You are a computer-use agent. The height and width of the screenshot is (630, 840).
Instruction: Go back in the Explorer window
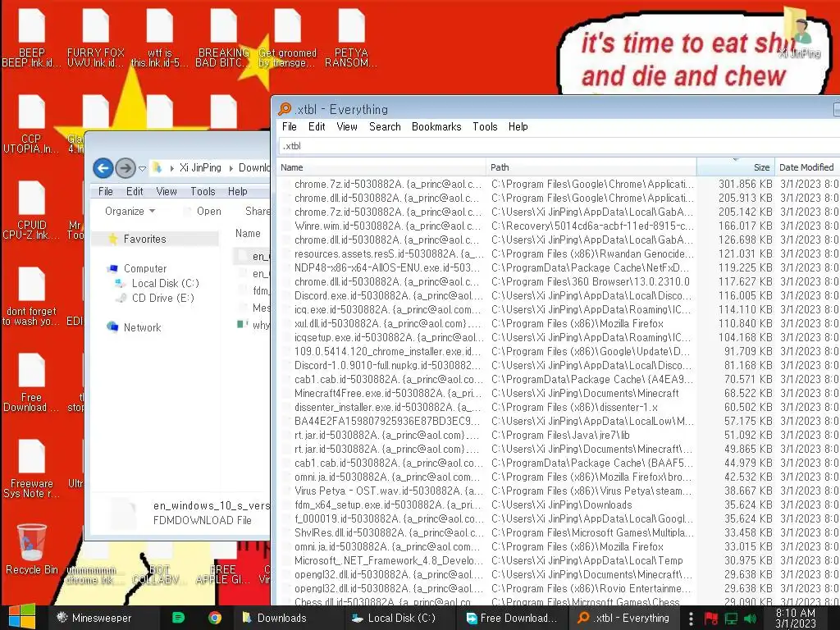point(103,168)
